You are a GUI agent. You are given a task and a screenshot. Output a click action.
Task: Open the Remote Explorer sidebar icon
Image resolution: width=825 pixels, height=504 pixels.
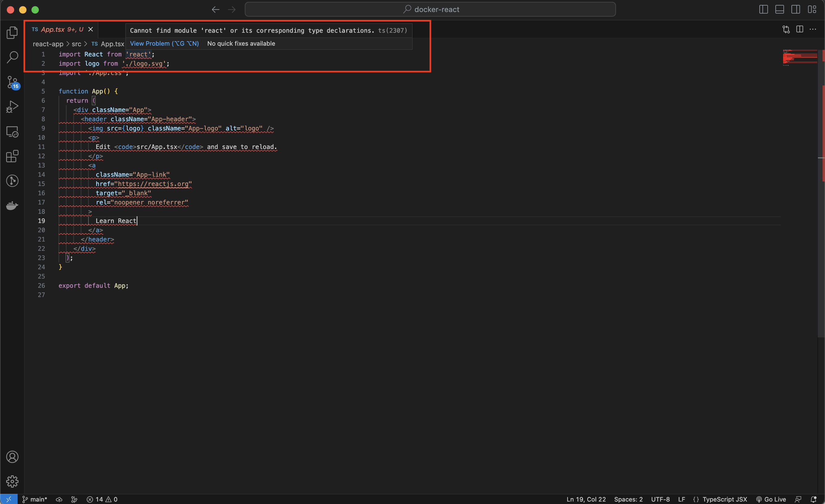point(12,132)
